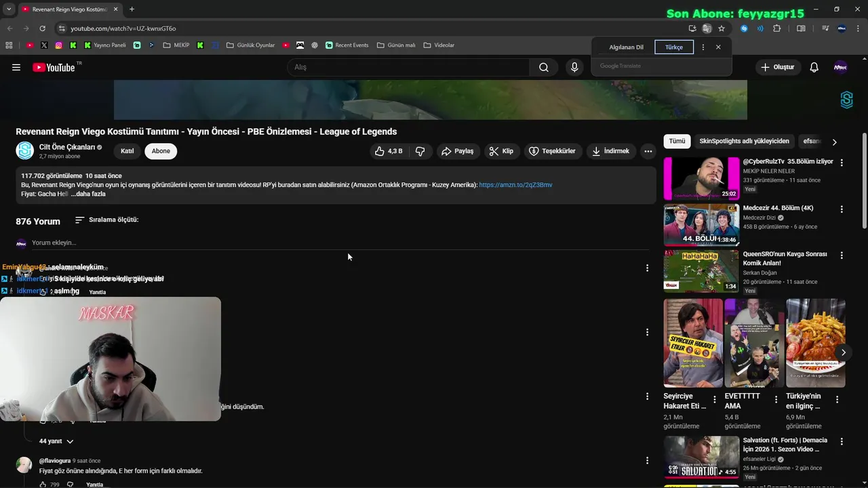The image size is (868, 488).
Task: Expand the 44 yanıt replies
Action: (x=56, y=441)
